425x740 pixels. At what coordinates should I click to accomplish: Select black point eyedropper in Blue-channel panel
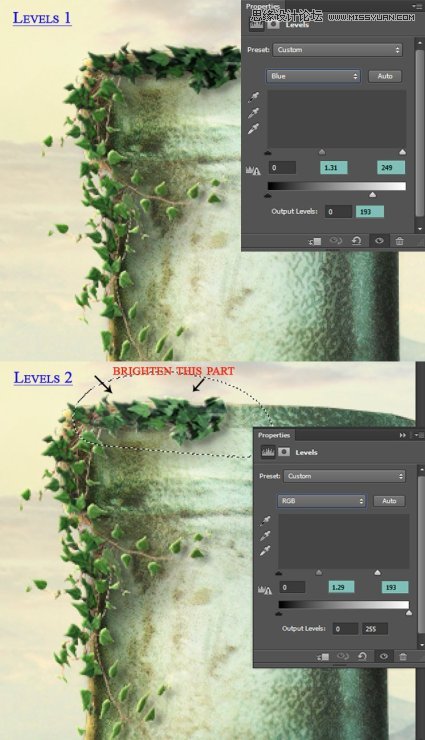coord(254,97)
